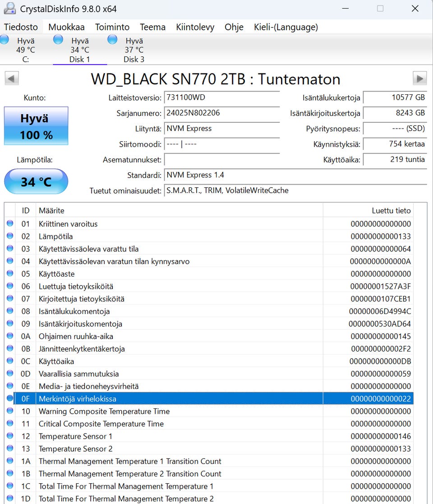
Task: Click the Käynnistyksiä value 754 kertaa
Action: (395, 143)
